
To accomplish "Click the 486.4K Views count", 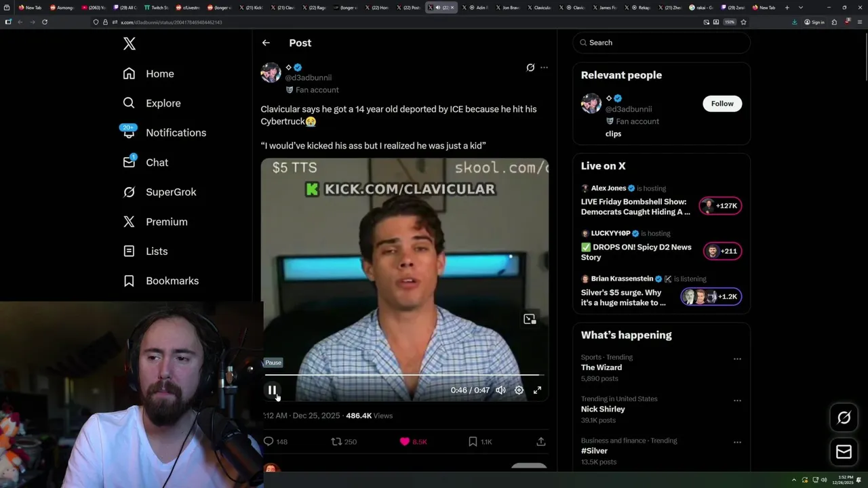I will click(x=370, y=415).
